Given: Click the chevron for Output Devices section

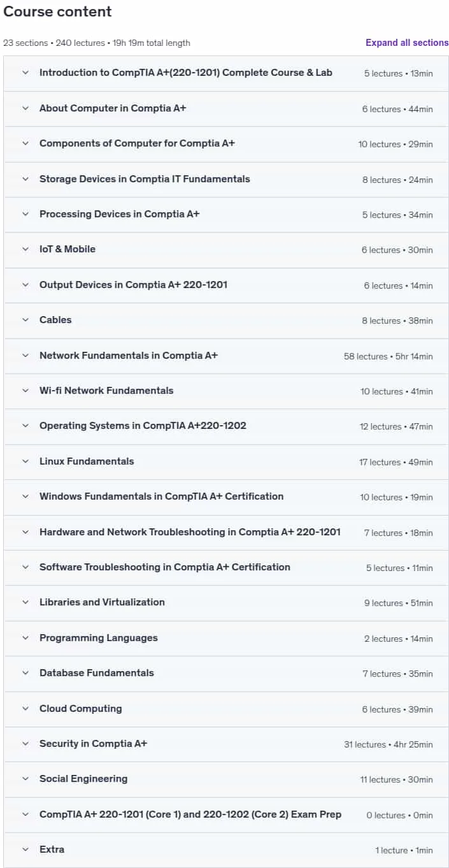Looking at the screenshot, I should point(25,285).
